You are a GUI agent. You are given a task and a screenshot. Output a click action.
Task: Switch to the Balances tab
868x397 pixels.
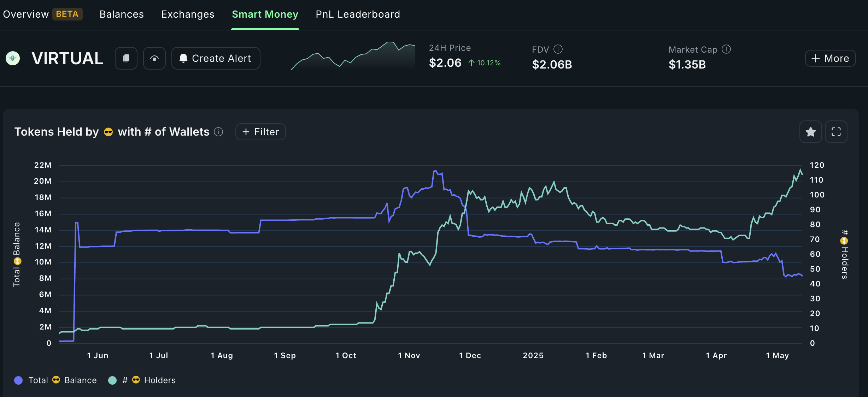pos(122,14)
